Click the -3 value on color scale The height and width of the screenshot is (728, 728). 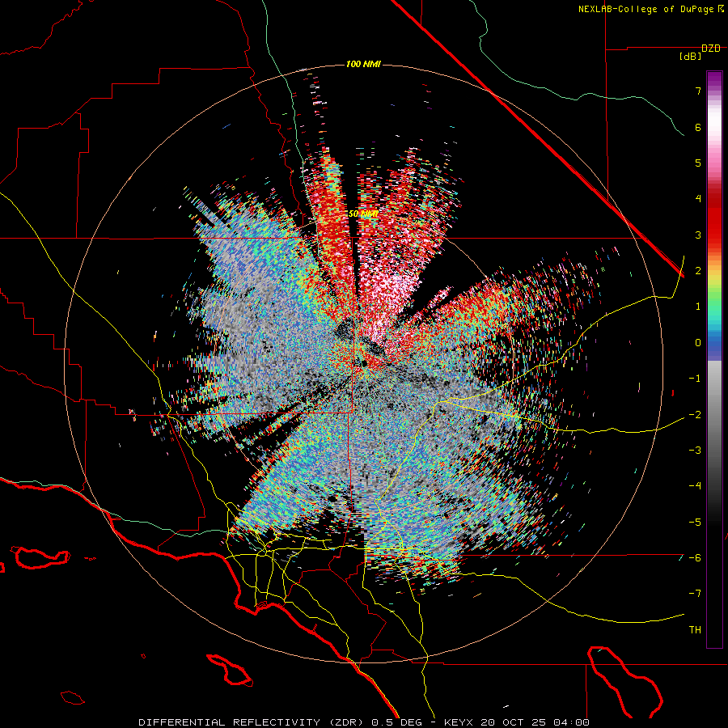tap(695, 451)
